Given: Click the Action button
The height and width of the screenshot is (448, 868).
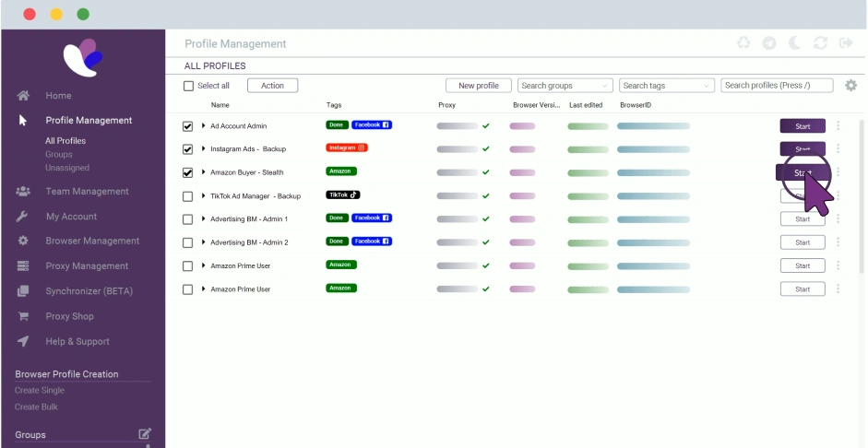Looking at the screenshot, I should pos(272,86).
